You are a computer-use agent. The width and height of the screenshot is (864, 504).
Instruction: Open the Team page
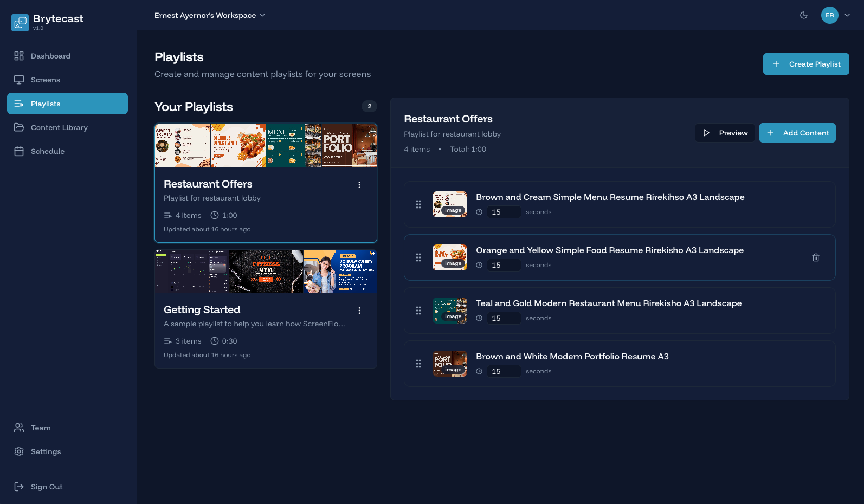(67, 428)
